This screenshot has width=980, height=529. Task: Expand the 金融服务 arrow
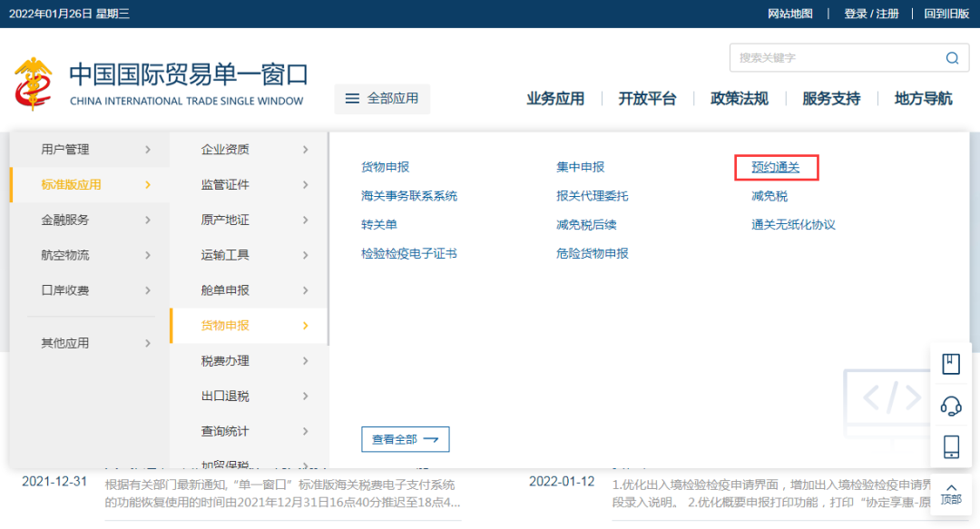[148, 220]
